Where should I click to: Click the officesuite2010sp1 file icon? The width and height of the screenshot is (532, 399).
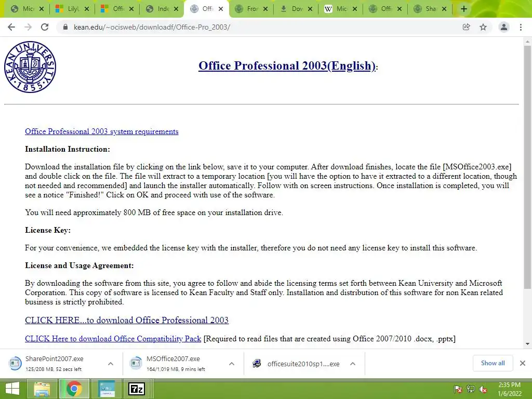257,363
